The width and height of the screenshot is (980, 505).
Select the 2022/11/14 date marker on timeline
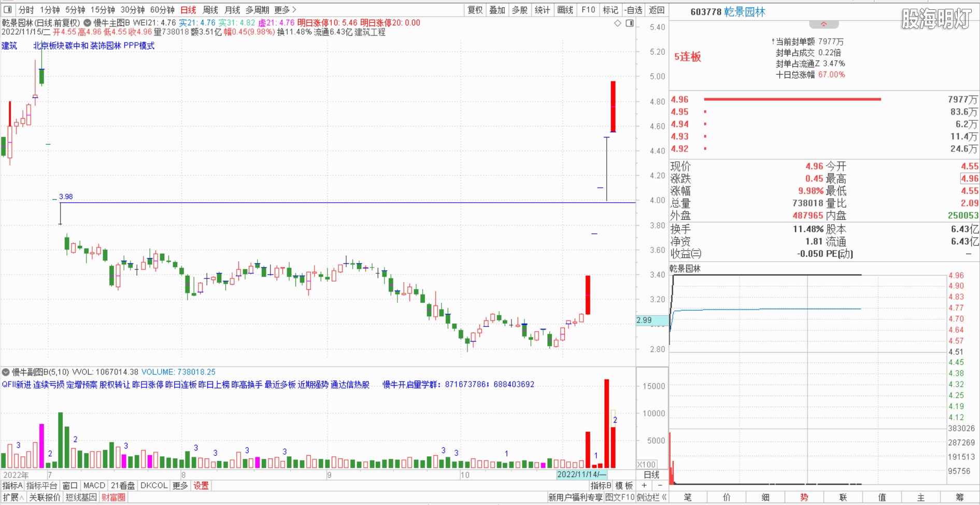[x=580, y=474]
